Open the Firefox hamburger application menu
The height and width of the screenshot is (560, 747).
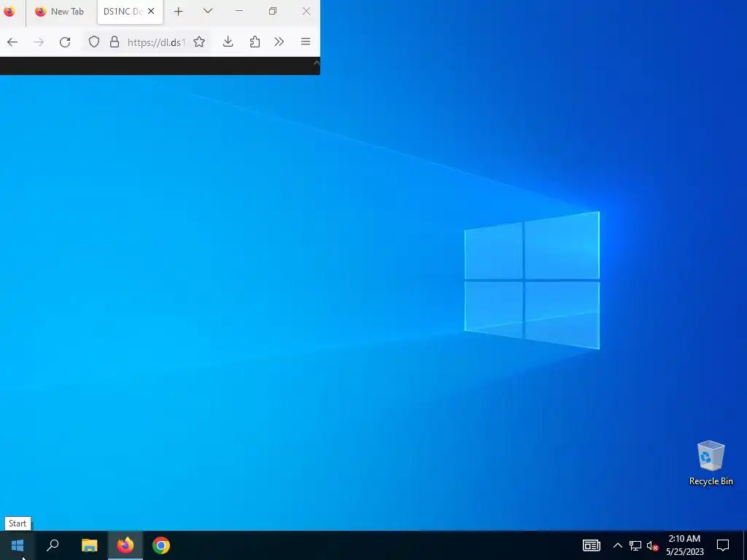(x=306, y=42)
